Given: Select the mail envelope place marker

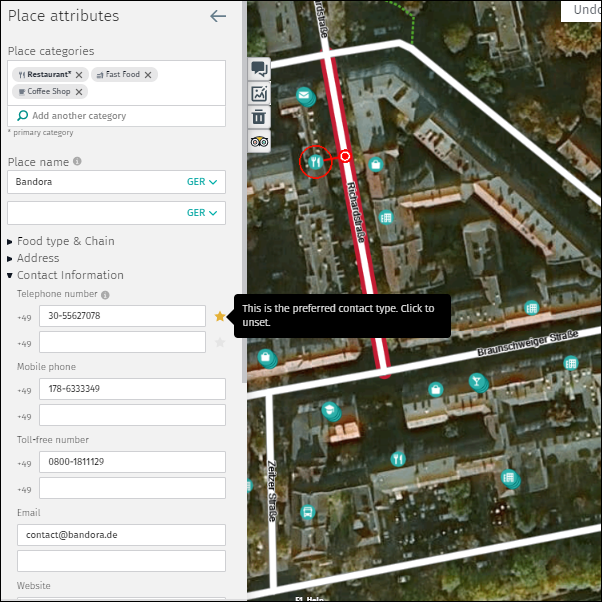Looking at the screenshot, I should click(305, 96).
